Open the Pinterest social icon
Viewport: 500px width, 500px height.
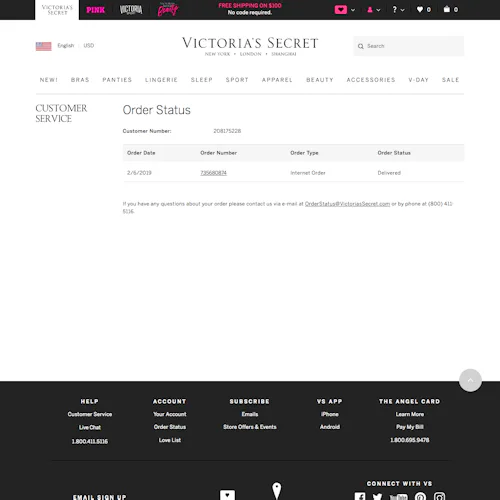coord(420,496)
